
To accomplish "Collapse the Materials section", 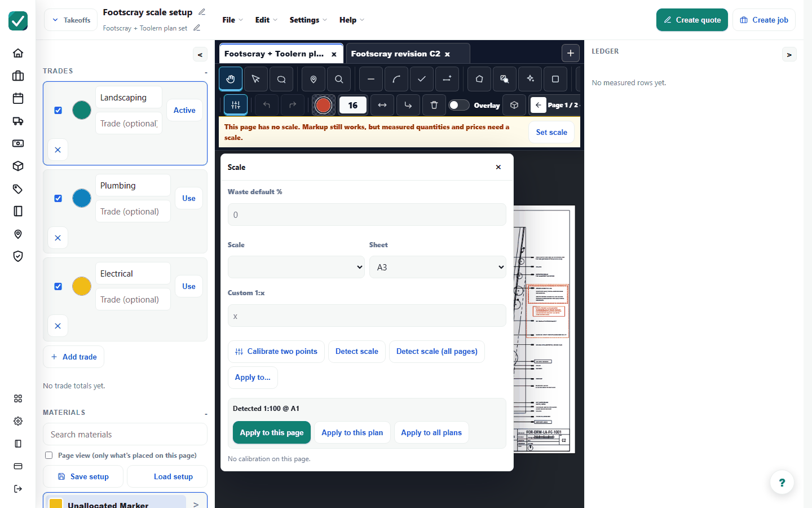I will tap(206, 413).
